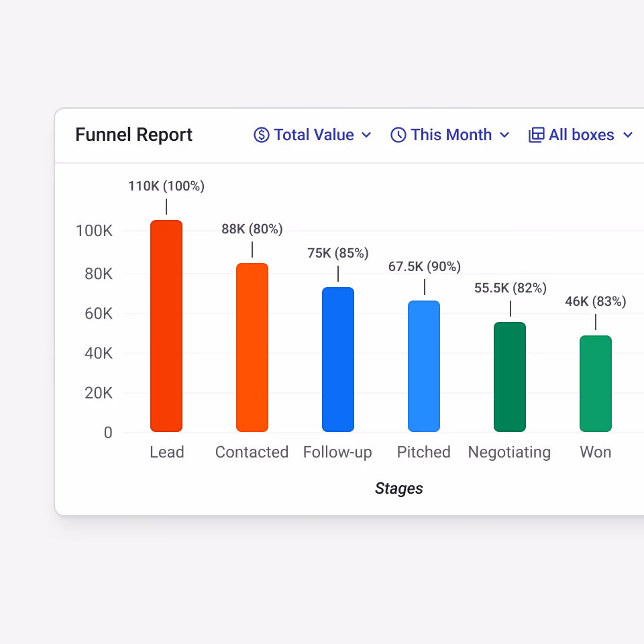Click the dark green Negotiating bar
Screen dimensions: 644x644
[x=510, y=377]
